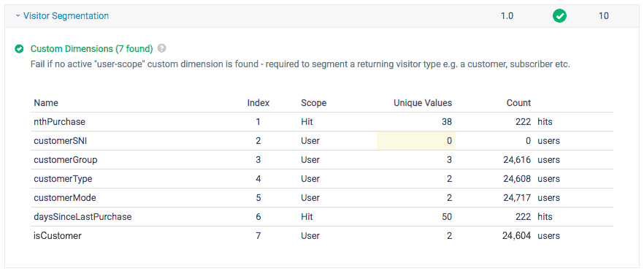Select the customerMode dimension name
The height and width of the screenshot is (274, 644).
pos(65,197)
